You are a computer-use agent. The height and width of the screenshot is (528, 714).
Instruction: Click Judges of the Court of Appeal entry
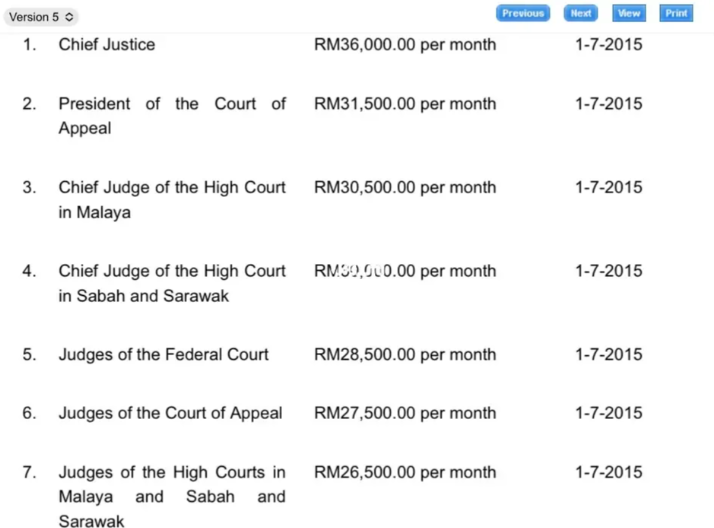tap(170, 413)
